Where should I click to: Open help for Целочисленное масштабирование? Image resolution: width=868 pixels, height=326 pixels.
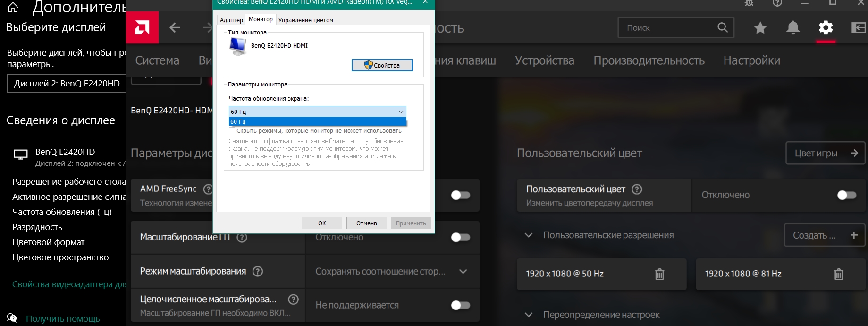click(x=293, y=299)
